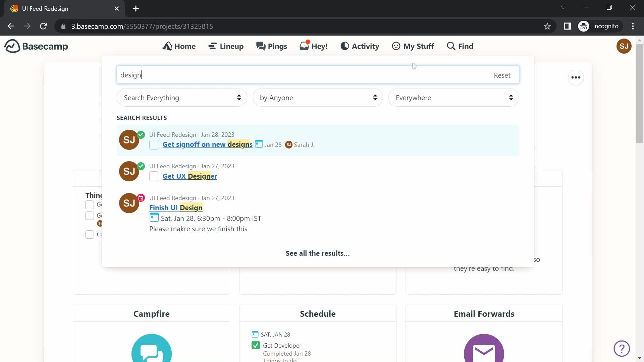The height and width of the screenshot is (362, 644).
Task: Click the Basecamp home logo icon
Action: click(11, 46)
